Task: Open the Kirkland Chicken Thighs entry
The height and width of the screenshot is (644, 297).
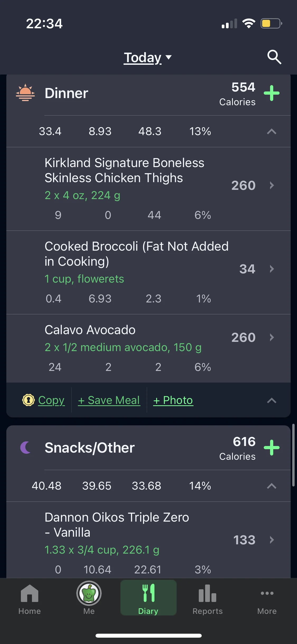Action: pos(148,189)
